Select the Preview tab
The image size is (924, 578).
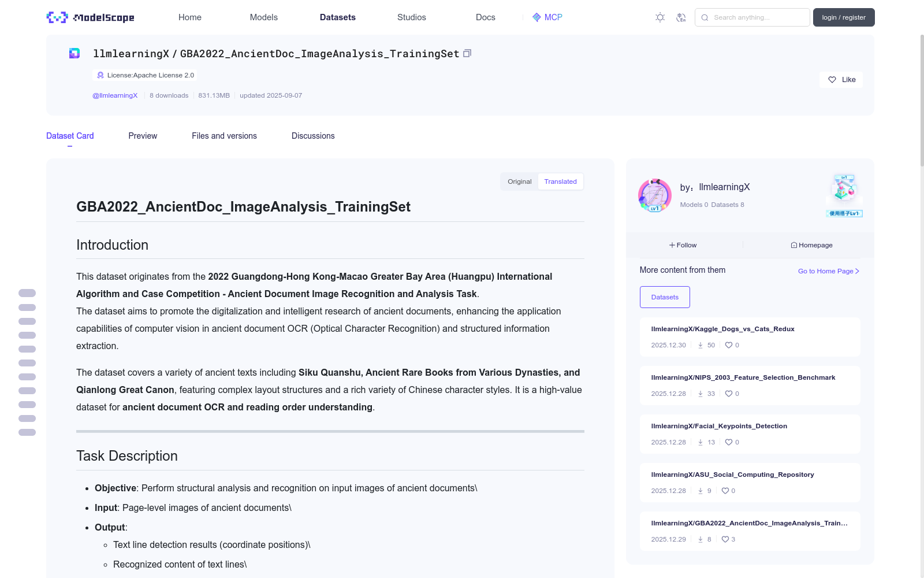(143, 136)
